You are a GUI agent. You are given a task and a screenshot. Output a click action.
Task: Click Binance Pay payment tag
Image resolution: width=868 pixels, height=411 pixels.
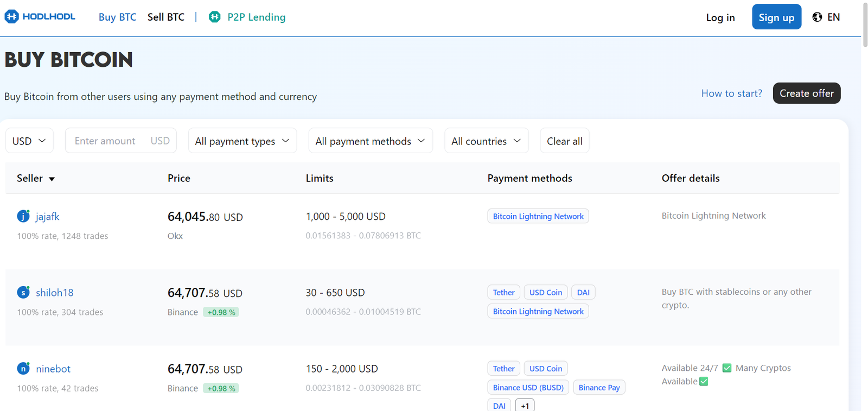[599, 387]
